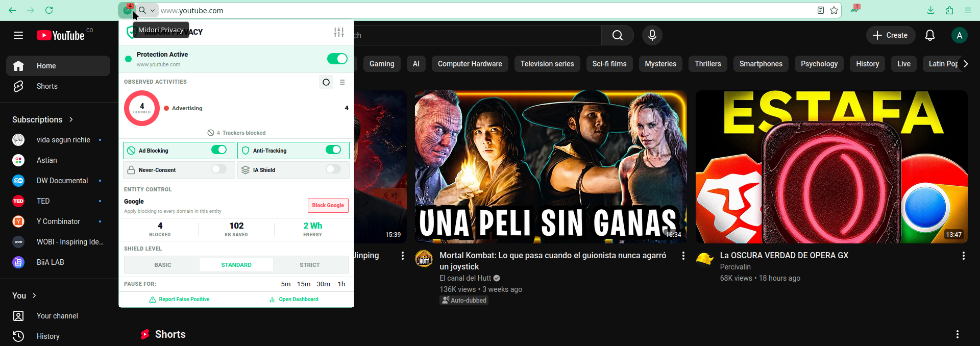
Task: Select the Psychology filter chip
Action: pos(819,64)
